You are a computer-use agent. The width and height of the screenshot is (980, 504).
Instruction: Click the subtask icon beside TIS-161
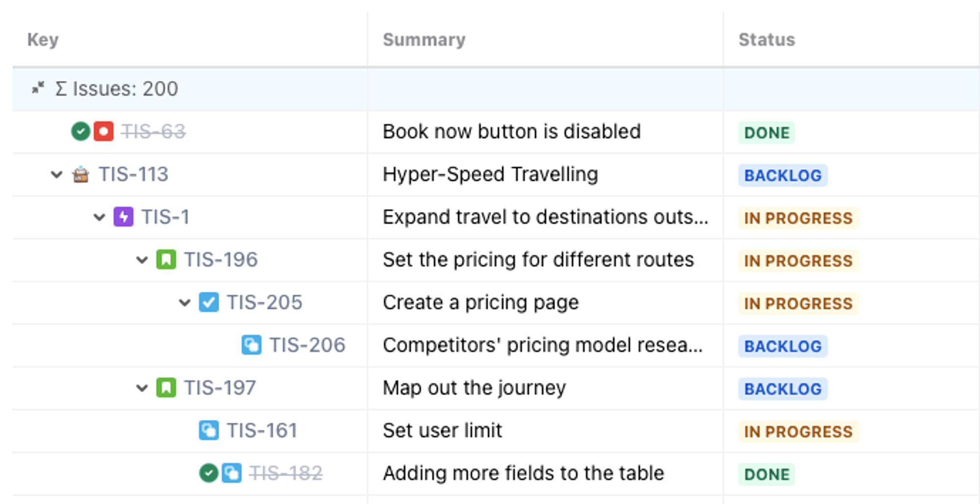coord(209,430)
